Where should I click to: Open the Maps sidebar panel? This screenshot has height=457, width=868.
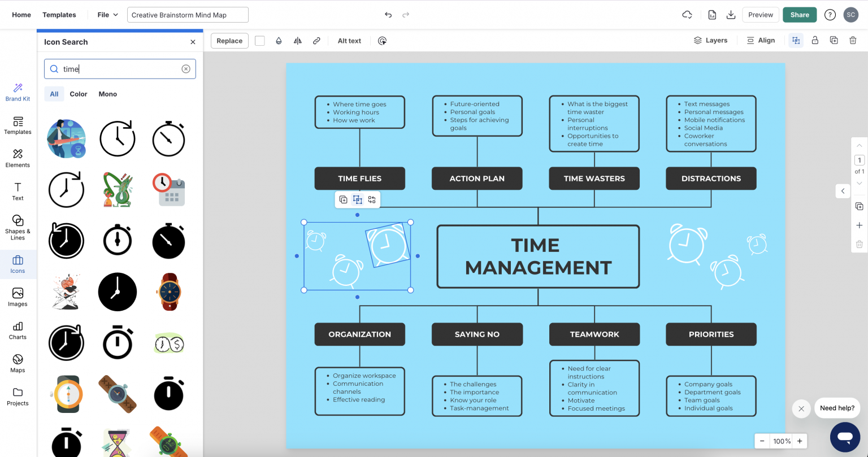coord(18,363)
